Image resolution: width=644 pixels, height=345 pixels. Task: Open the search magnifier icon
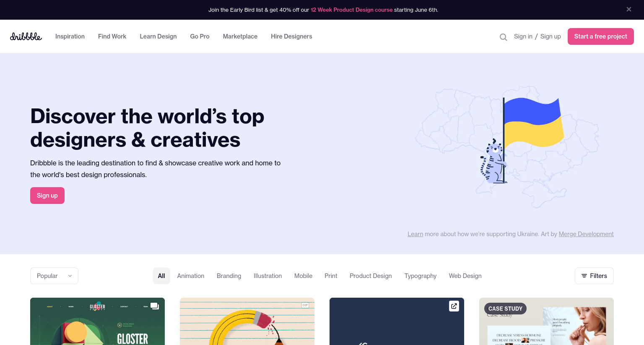[x=503, y=37]
